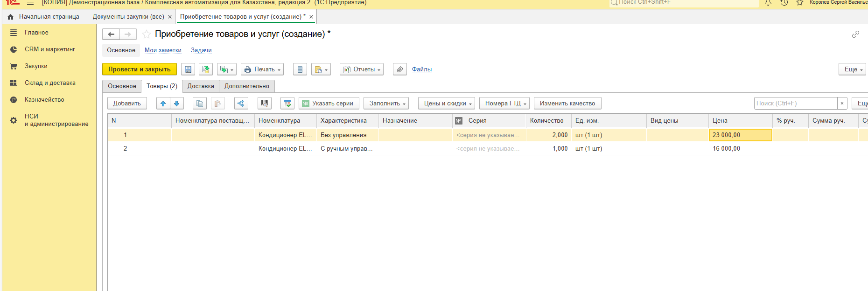Click the split row icon
This screenshot has width=868, height=291.
(x=241, y=104)
